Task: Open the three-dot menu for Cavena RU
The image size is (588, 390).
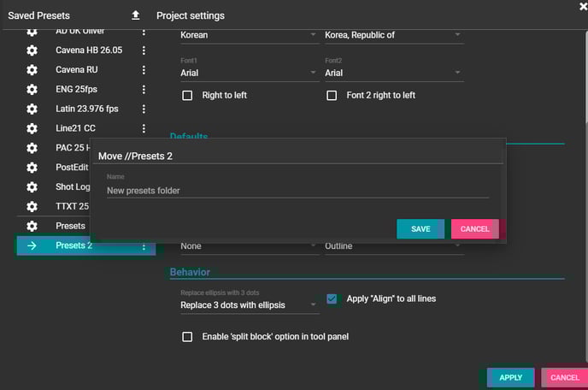Action: (144, 70)
